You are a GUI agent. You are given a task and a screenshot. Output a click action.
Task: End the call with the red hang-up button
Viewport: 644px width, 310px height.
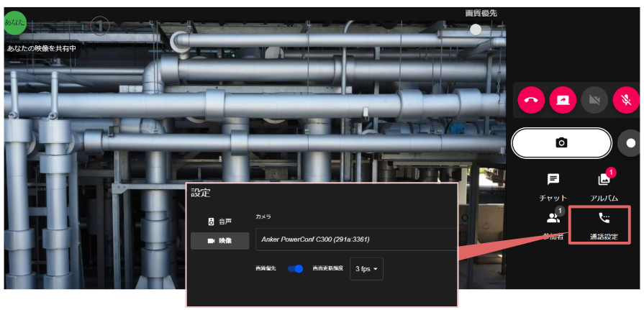[x=531, y=100]
